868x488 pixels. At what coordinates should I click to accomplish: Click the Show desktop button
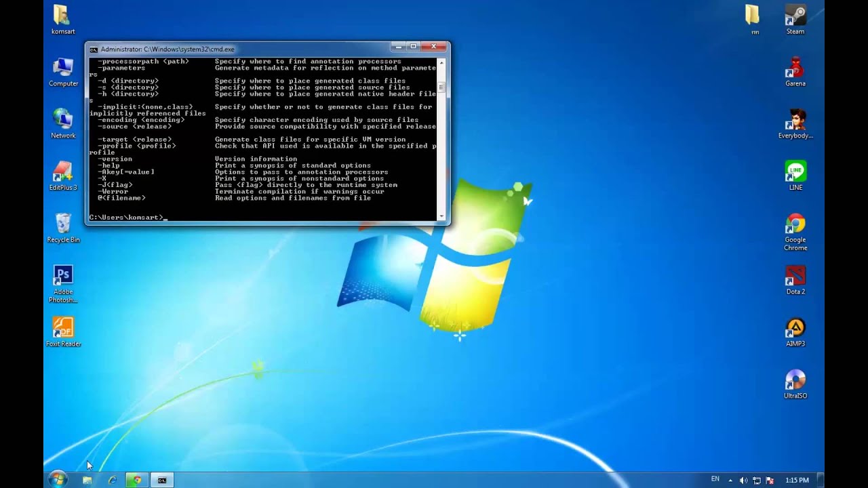pos(820,480)
